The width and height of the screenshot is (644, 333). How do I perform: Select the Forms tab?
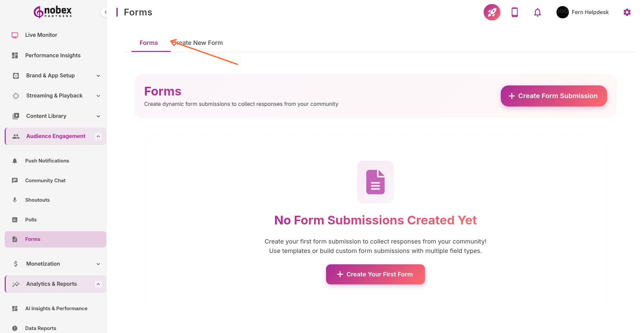[149, 43]
